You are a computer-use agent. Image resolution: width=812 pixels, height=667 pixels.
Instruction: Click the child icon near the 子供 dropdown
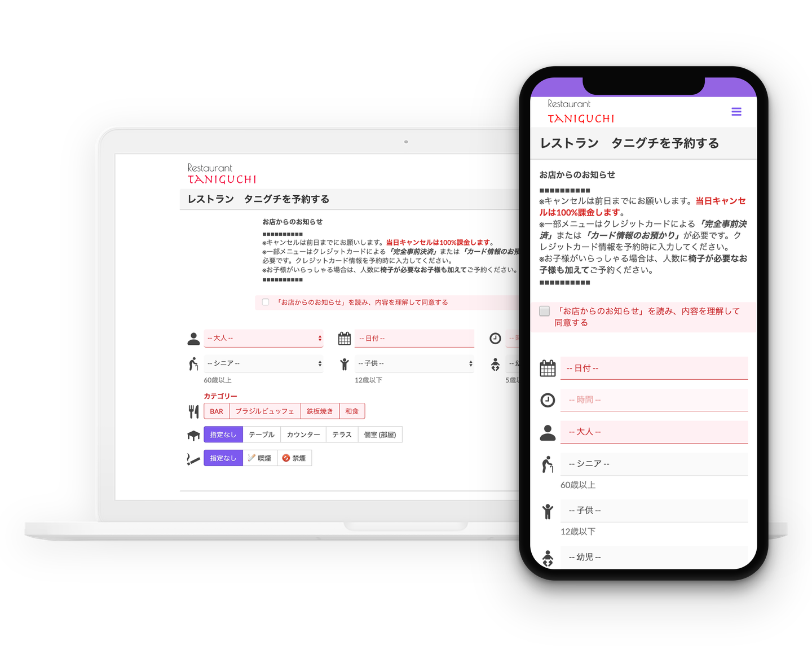coord(344,363)
